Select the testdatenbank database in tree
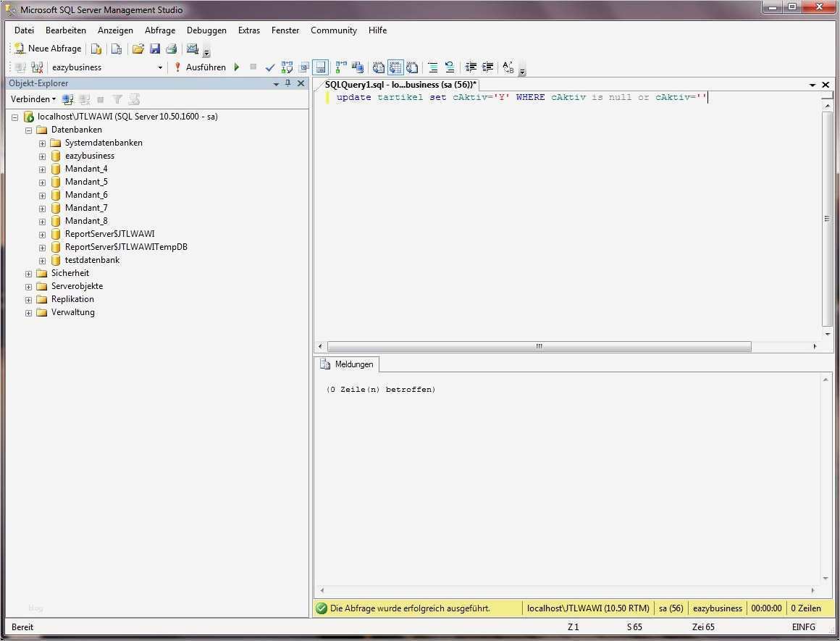The image size is (840, 641). click(x=92, y=260)
